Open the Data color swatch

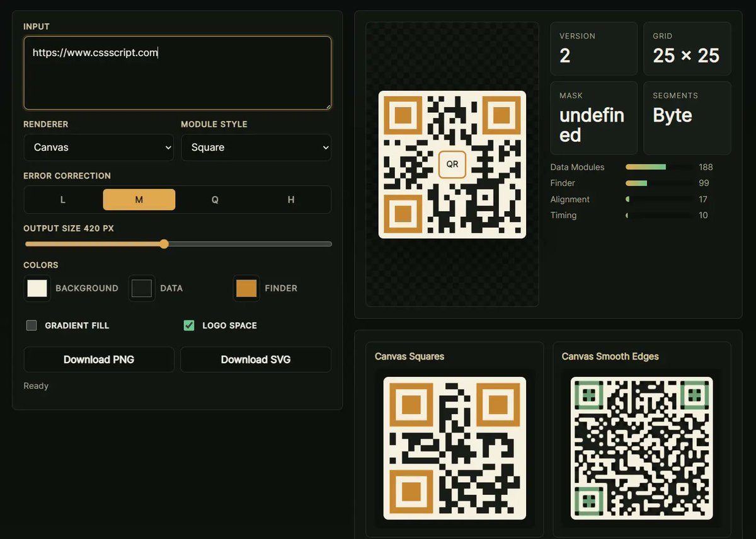coord(142,288)
